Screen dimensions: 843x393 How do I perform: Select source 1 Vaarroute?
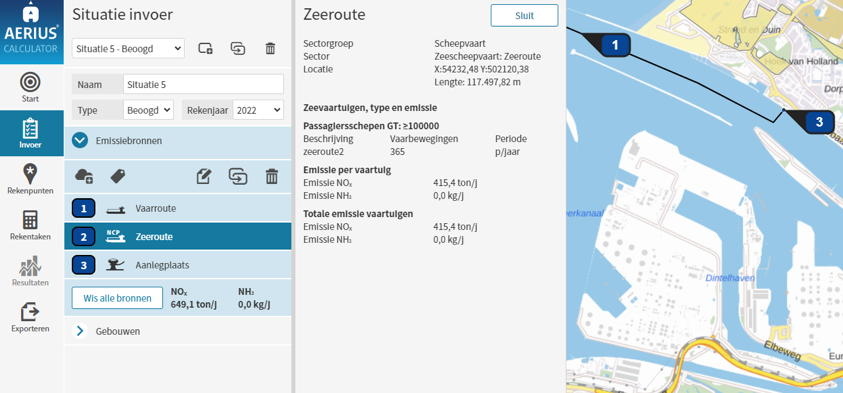click(x=177, y=209)
